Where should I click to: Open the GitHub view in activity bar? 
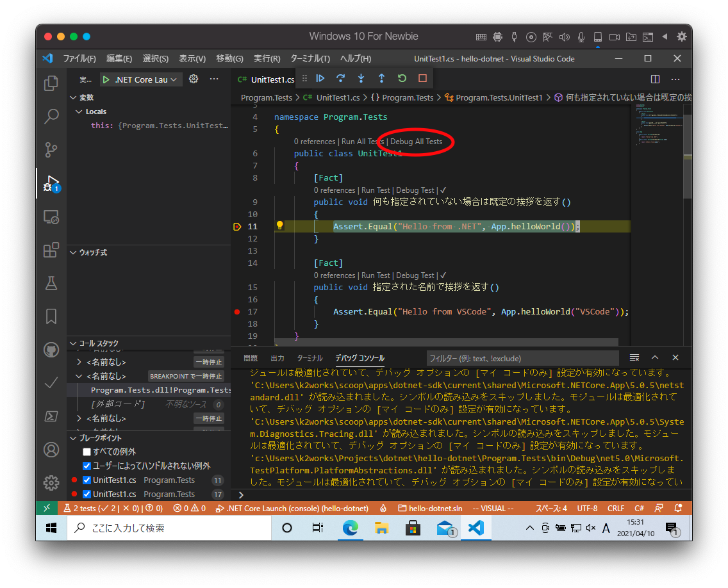51,350
